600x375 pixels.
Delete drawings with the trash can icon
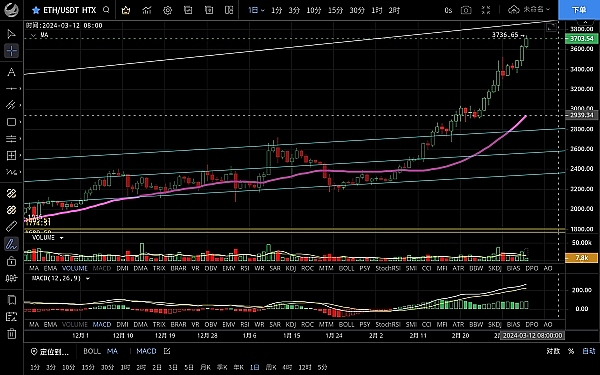coord(11,333)
